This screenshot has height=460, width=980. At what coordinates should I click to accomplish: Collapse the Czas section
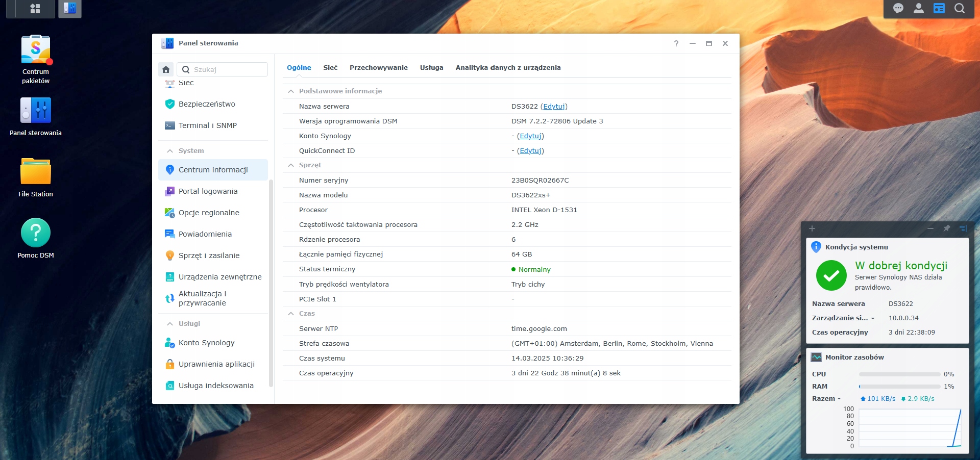[291, 314]
